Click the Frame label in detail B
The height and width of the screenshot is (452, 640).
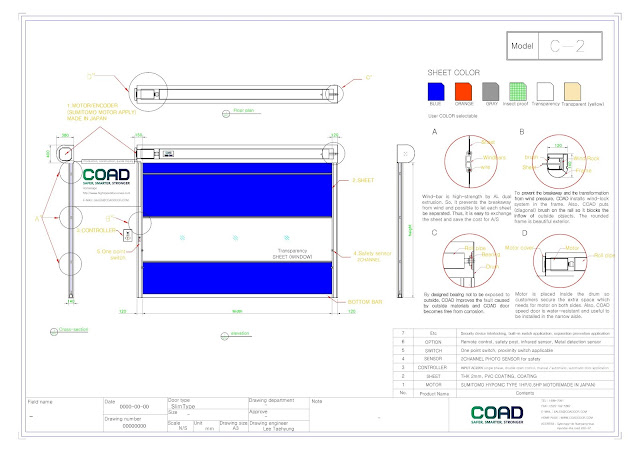[584, 170]
